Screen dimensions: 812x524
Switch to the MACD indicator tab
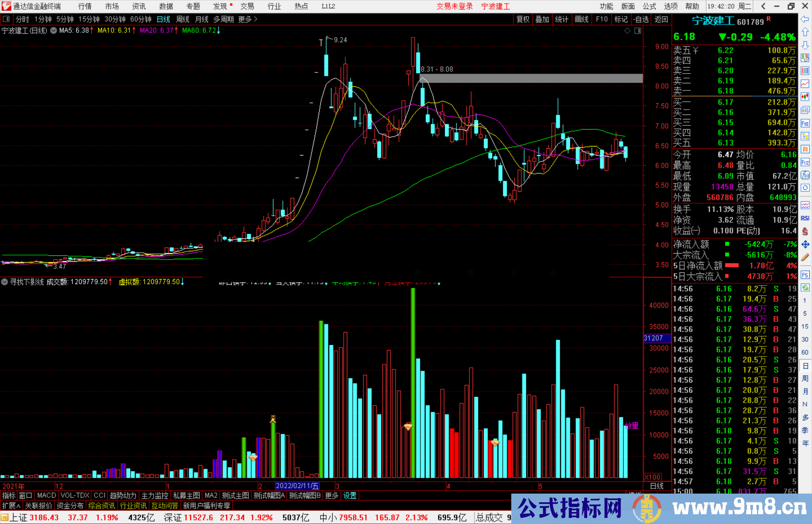click(x=46, y=495)
